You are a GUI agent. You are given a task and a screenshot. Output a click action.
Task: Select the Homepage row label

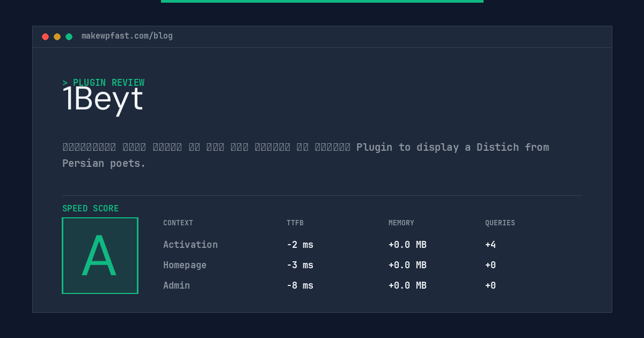tap(185, 265)
